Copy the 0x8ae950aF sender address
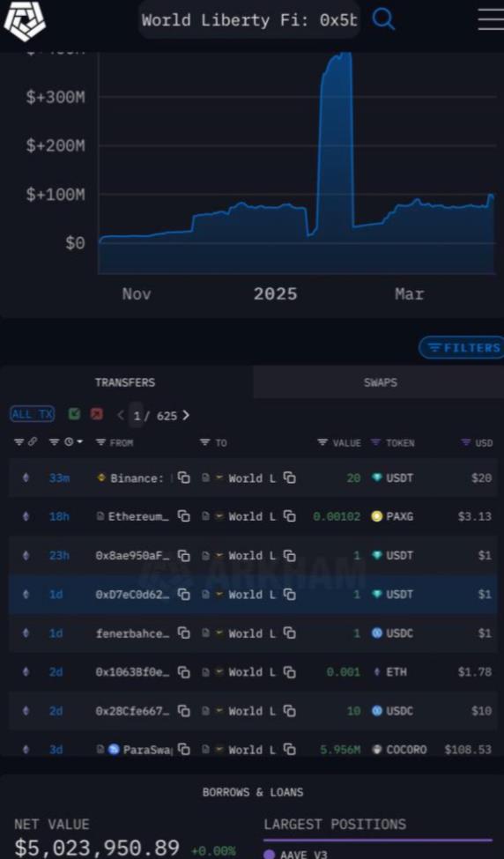Viewport: 504px width, 859px height. [x=183, y=556]
